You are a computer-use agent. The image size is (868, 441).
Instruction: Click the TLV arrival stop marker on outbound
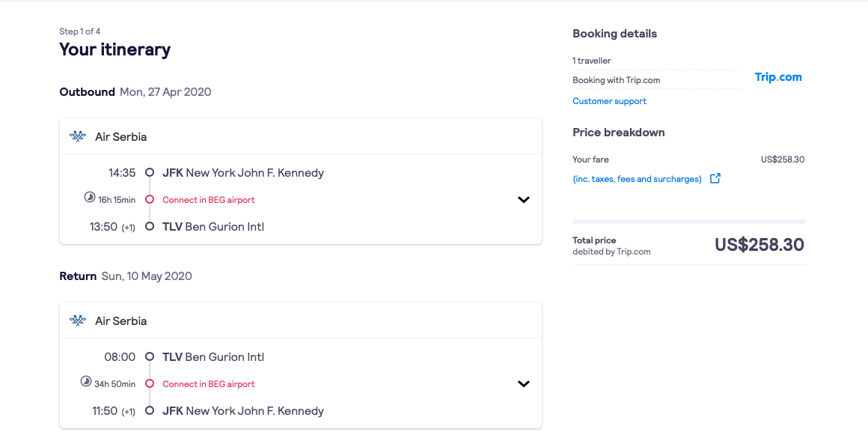pos(150,226)
